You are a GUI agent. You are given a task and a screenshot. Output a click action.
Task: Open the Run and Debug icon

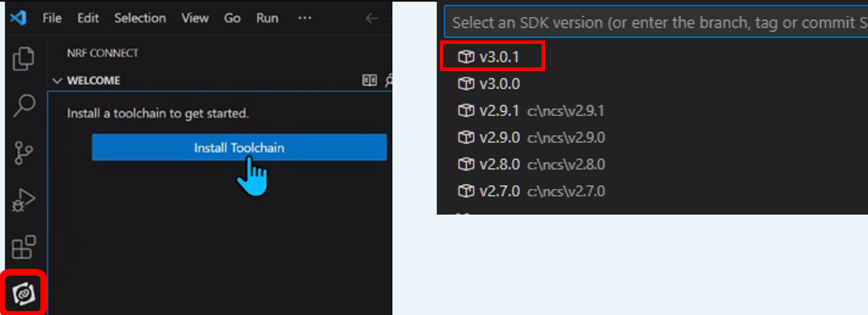[24, 200]
